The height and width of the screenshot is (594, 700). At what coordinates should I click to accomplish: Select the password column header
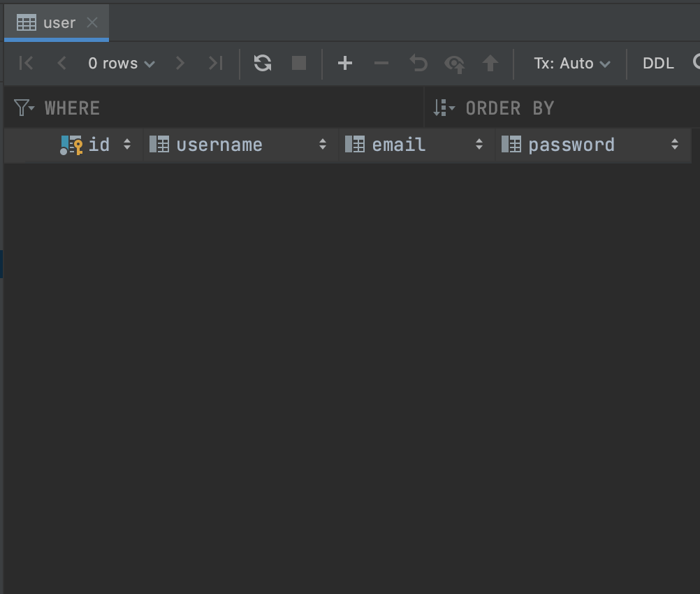coord(593,145)
